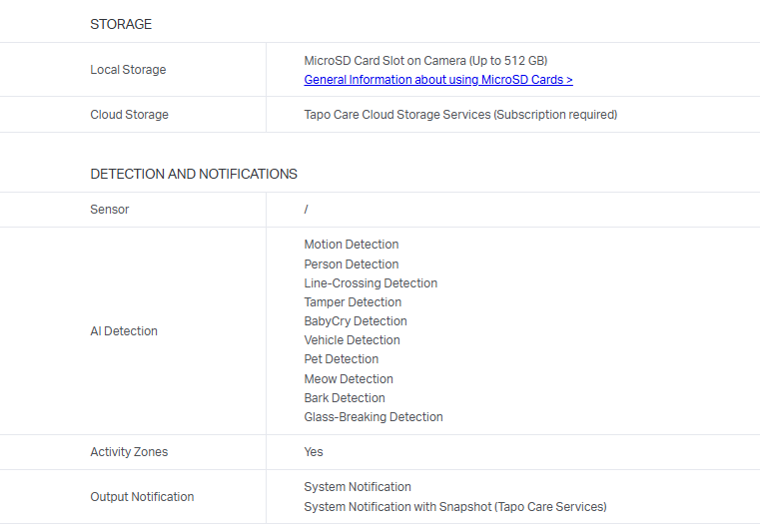764x532 pixels.
Task: Select the Local Storage row label
Action: pyautogui.click(x=128, y=70)
